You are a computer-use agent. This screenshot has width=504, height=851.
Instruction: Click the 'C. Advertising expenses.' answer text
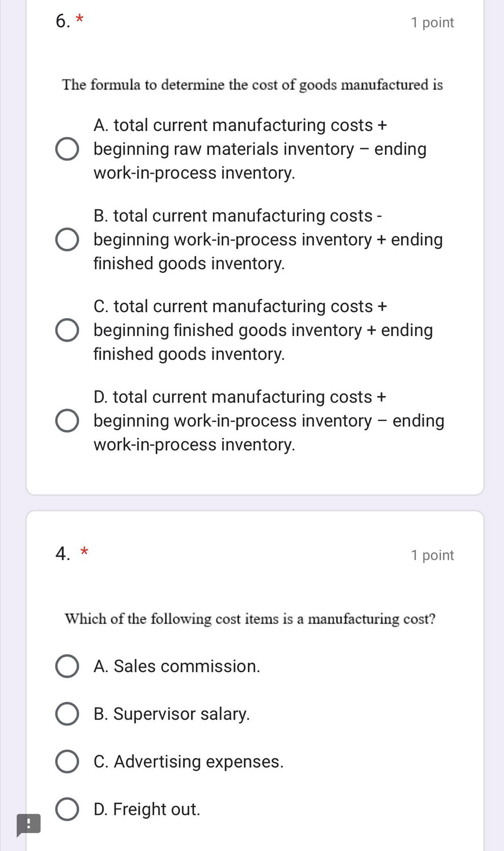pyautogui.click(x=189, y=762)
